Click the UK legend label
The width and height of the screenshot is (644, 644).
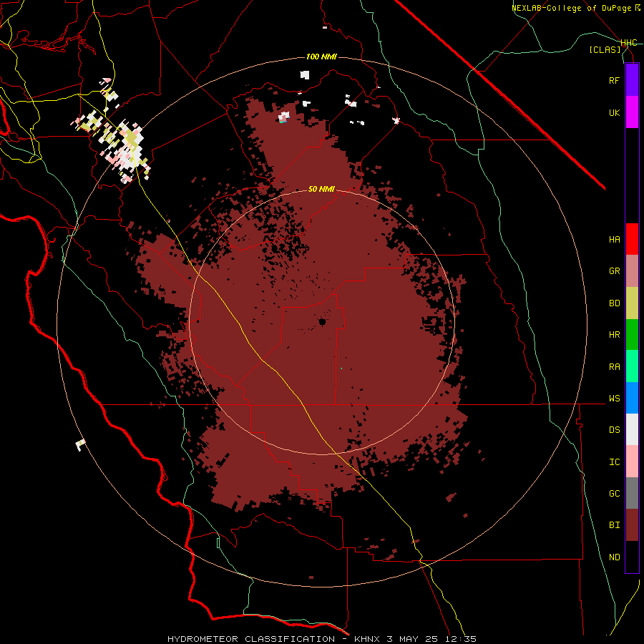click(614, 112)
